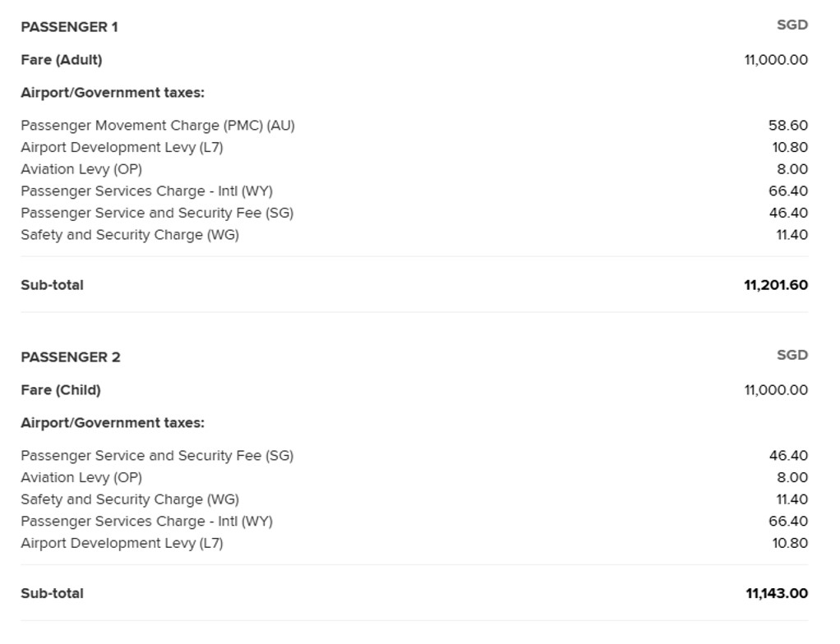
Task: Click the 58.60 tax amount
Action: (x=787, y=126)
